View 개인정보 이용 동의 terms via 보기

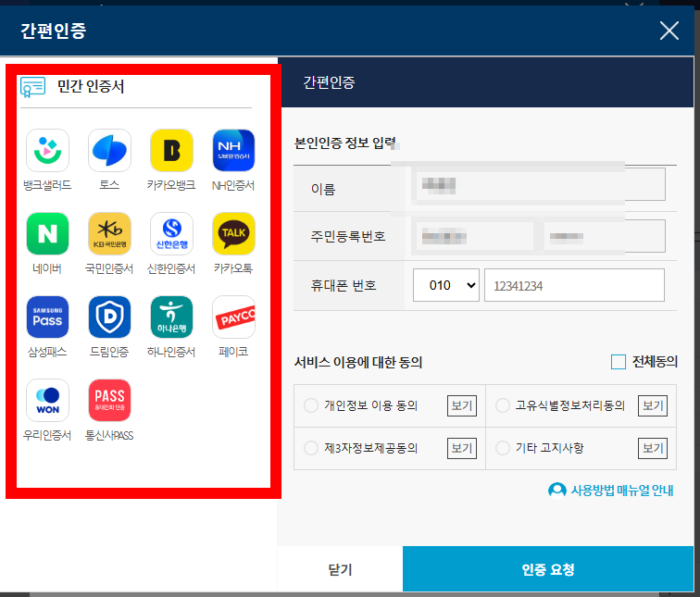point(462,405)
